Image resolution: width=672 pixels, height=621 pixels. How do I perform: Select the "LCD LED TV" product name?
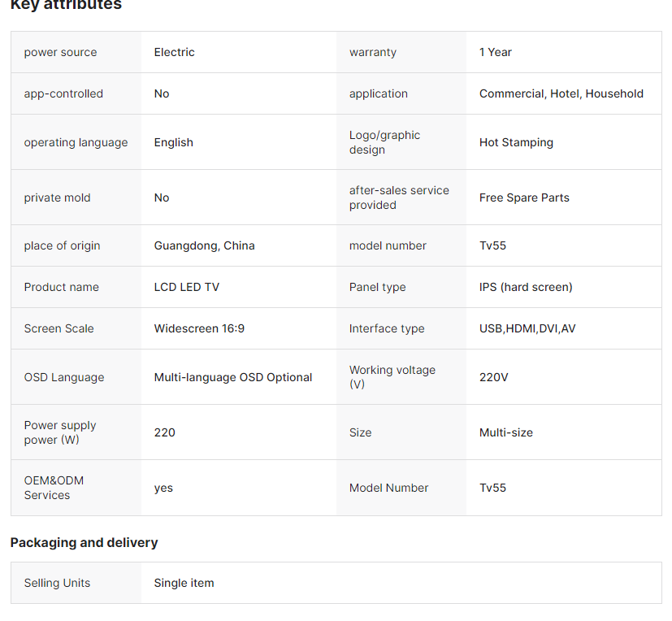tap(186, 287)
